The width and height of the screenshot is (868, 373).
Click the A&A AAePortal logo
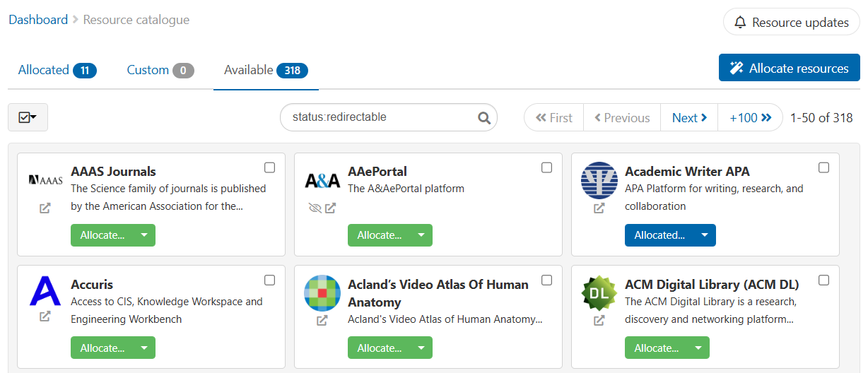tap(322, 181)
